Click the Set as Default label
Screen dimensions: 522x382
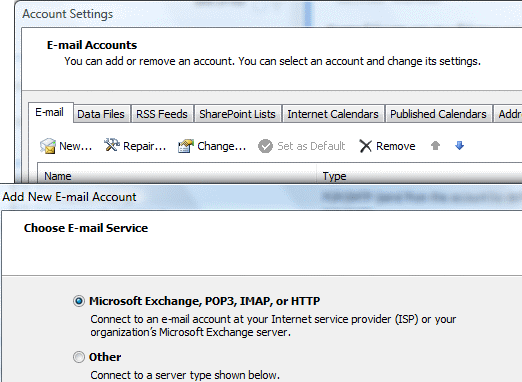(311, 146)
